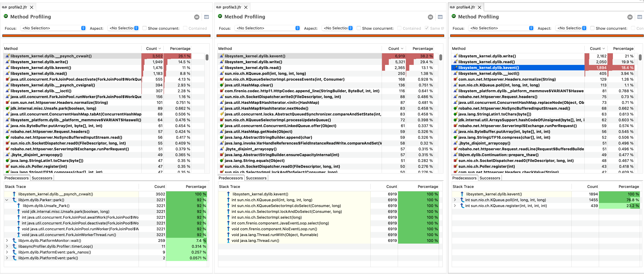Click the orange timeline range bar in profile3
Viewport: 644px width, 274px height.
point(330,36)
